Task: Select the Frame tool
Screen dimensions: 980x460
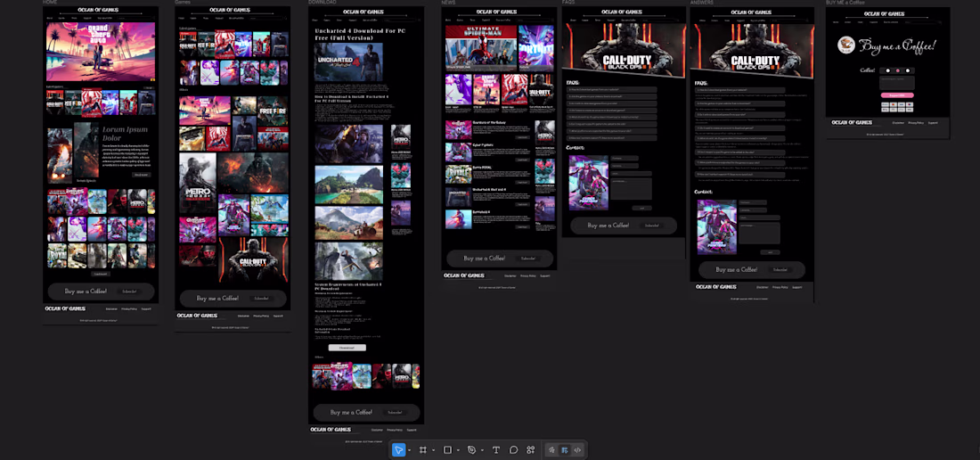Action: pos(422,450)
